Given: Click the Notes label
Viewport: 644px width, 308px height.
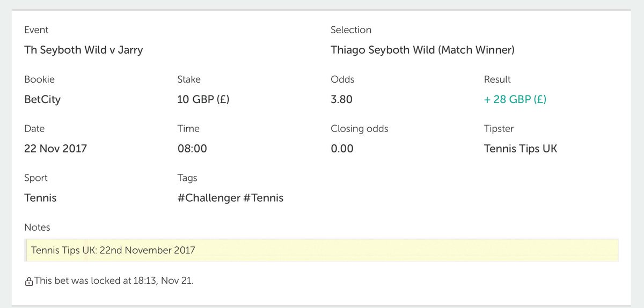Looking at the screenshot, I should pyautogui.click(x=37, y=228).
